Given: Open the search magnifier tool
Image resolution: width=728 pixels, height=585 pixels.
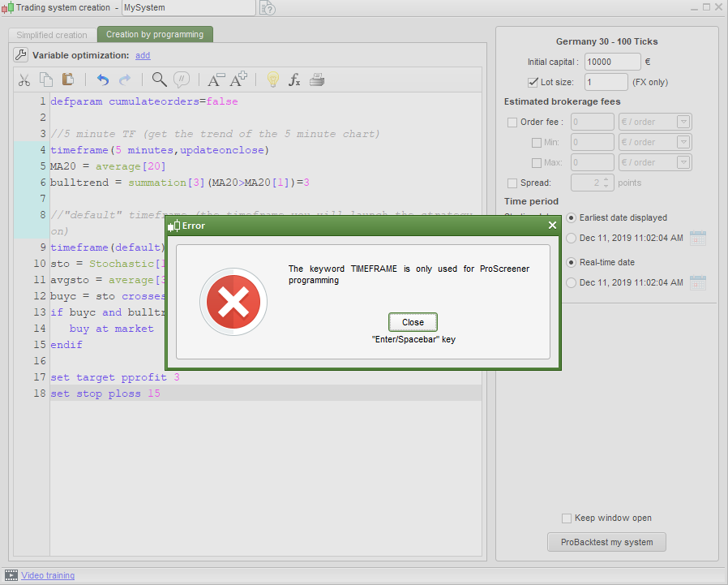Looking at the screenshot, I should (159, 80).
